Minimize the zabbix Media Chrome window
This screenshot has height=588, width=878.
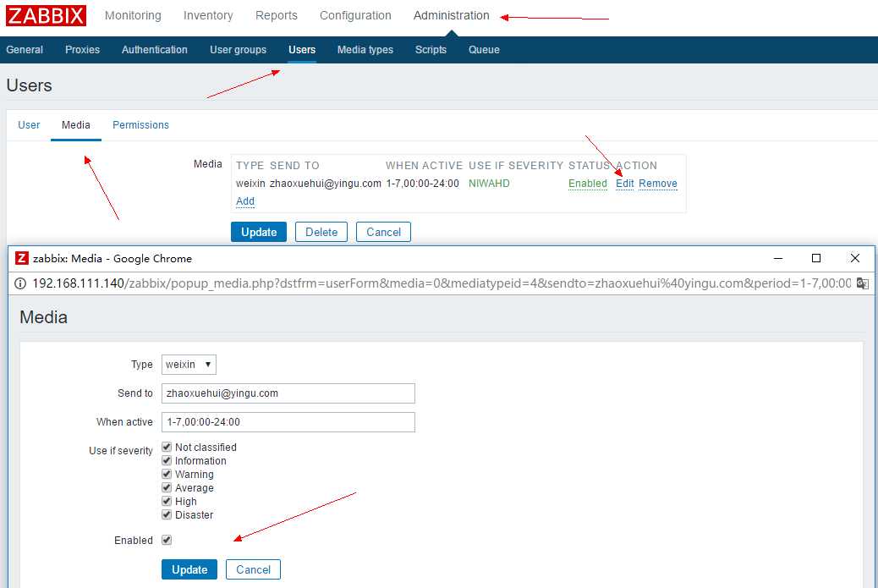[x=778, y=258]
